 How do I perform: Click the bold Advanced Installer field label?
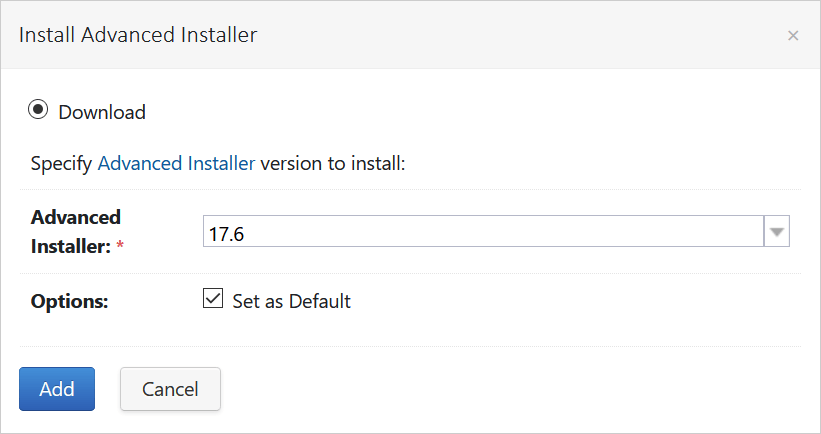pyautogui.click(x=76, y=231)
